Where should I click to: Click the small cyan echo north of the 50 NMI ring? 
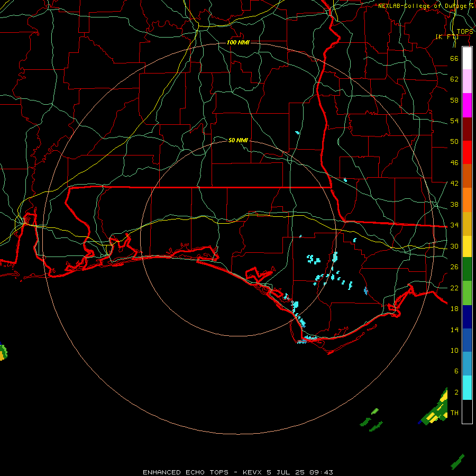tap(297, 132)
